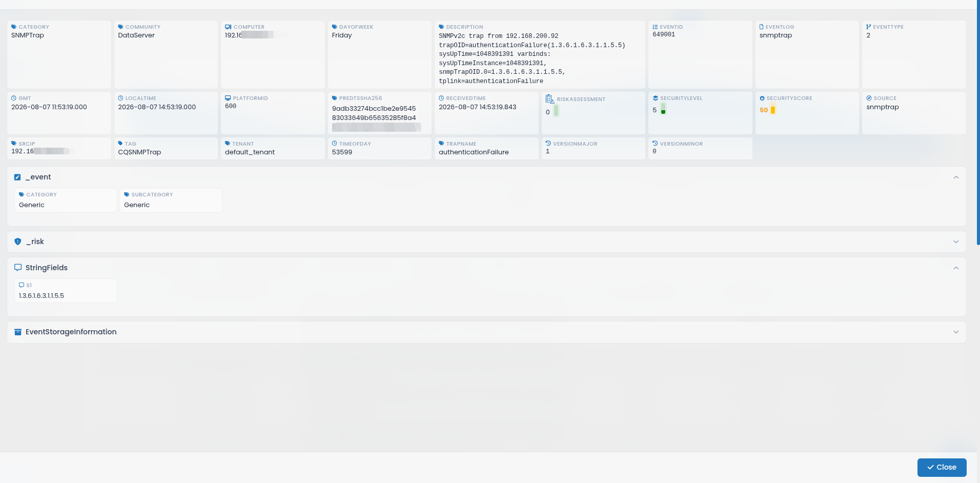Click the PLATFORMID monitor icon
The height and width of the screenshot is (483, 980).
[228, 98]
